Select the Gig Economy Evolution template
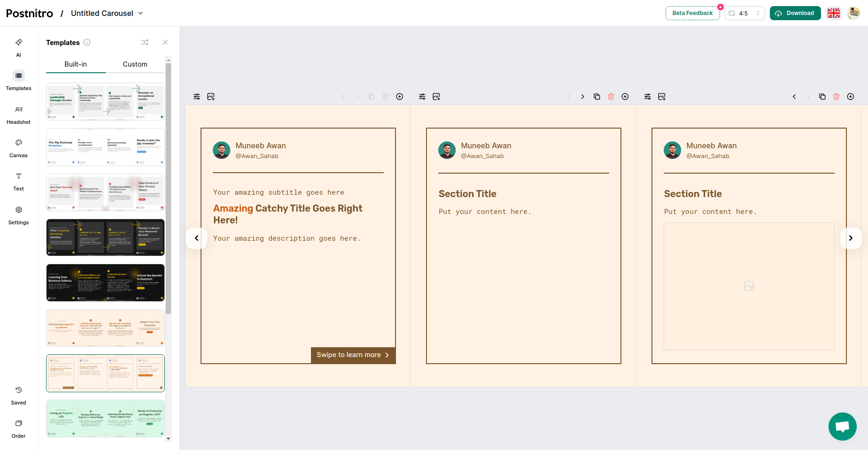Screen dimensions: 868x450 click(x=105, y=147)
